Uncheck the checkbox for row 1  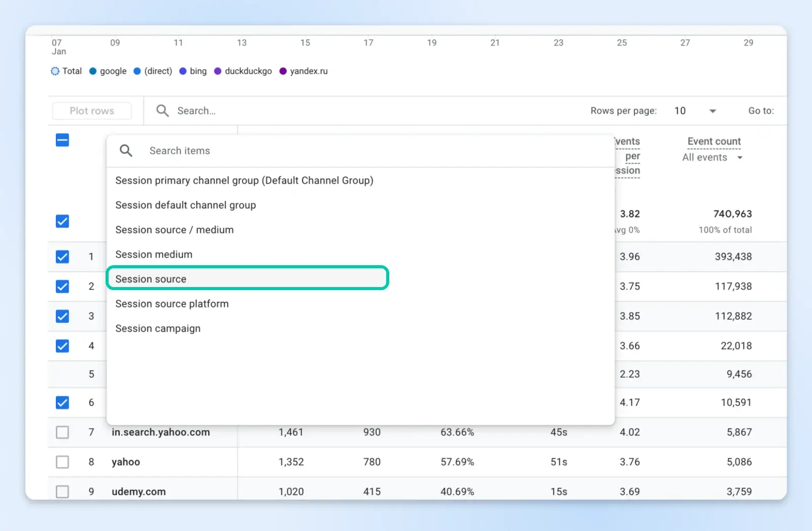[62, 257]
